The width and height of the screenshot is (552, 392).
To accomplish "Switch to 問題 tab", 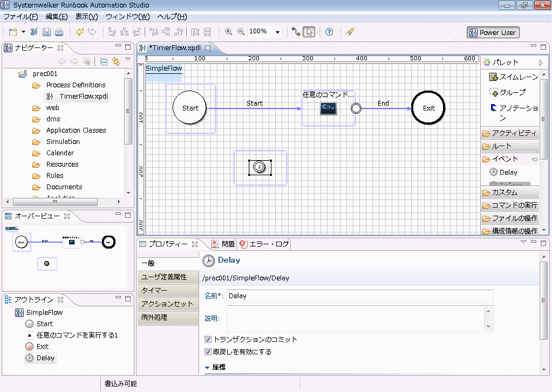I will pyautogui.click(x=223, y=244).
